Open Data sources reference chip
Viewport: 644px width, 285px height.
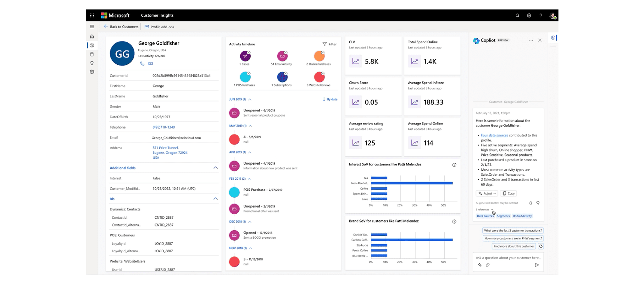click(x=485, y=216)
